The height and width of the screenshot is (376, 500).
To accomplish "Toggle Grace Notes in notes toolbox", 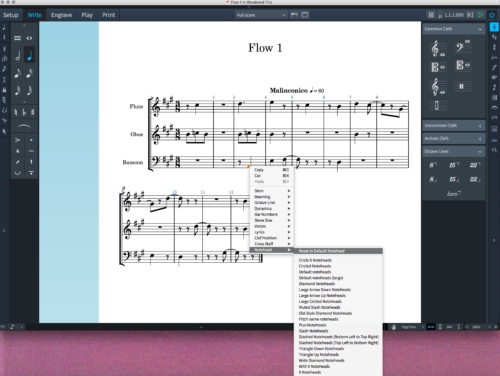I will 4,69.
